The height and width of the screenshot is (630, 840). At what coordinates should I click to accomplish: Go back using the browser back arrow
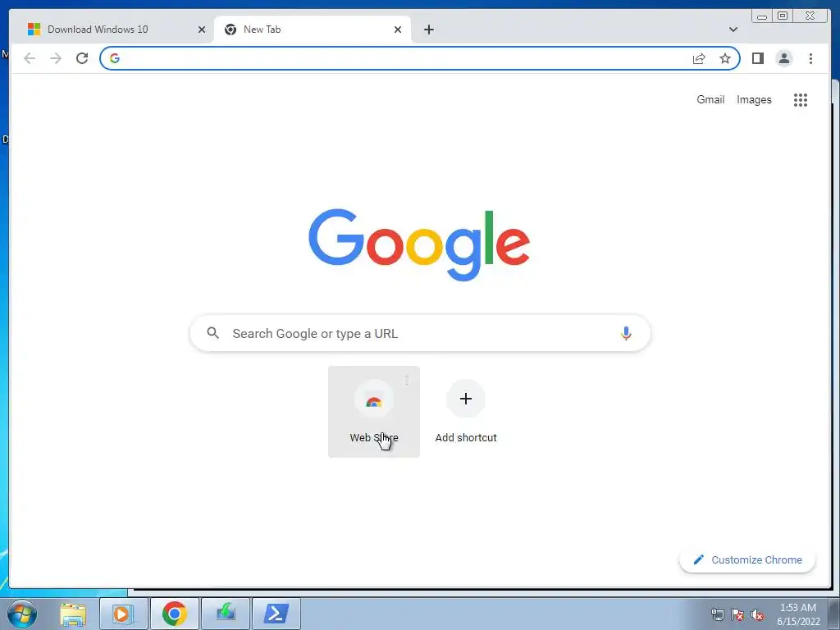pyautogui.click(x=30, y=58)
